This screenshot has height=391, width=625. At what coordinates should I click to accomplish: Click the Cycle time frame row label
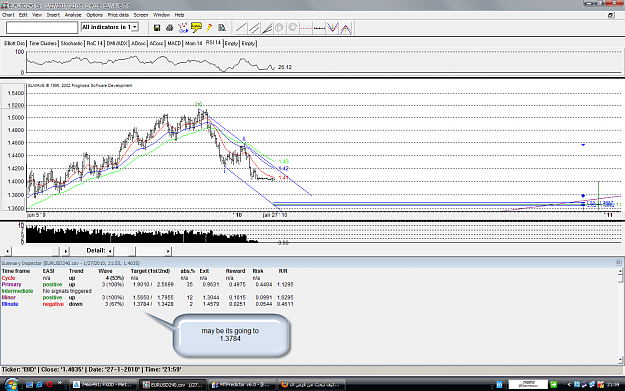coord(8,278)
